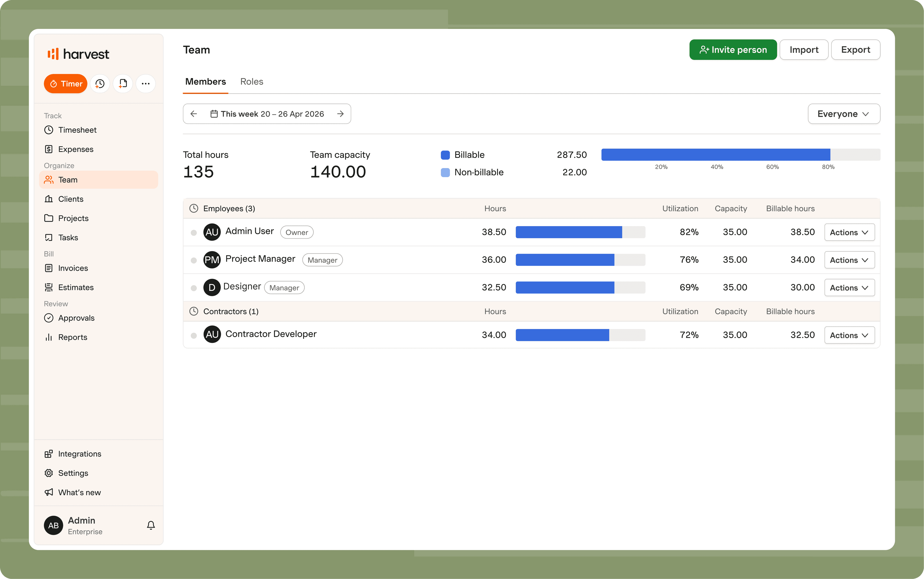The height and width of the screenshot is (579, 924).
Task: Start the orange Timer button
Action: tap(65, 83)
